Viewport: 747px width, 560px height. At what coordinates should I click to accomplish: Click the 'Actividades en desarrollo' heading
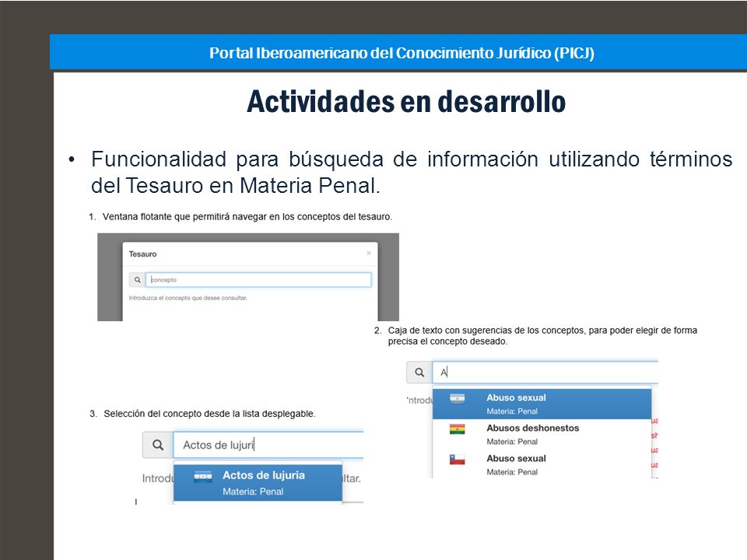[406, 101]
